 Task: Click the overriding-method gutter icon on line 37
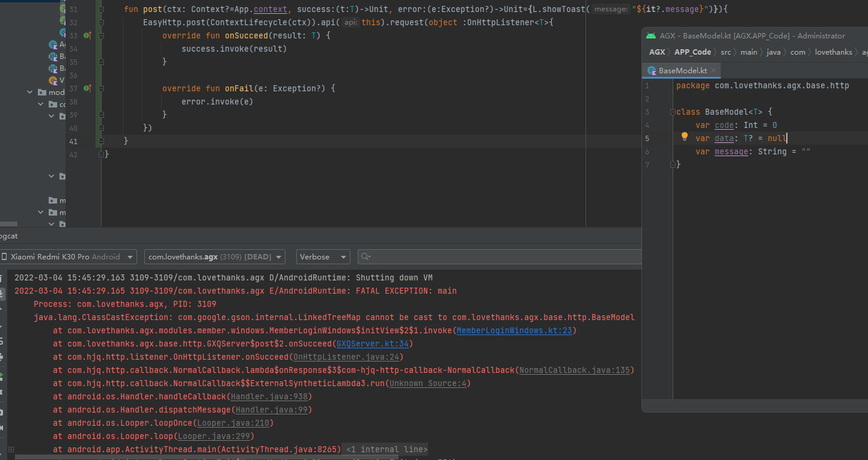(87, 88)
